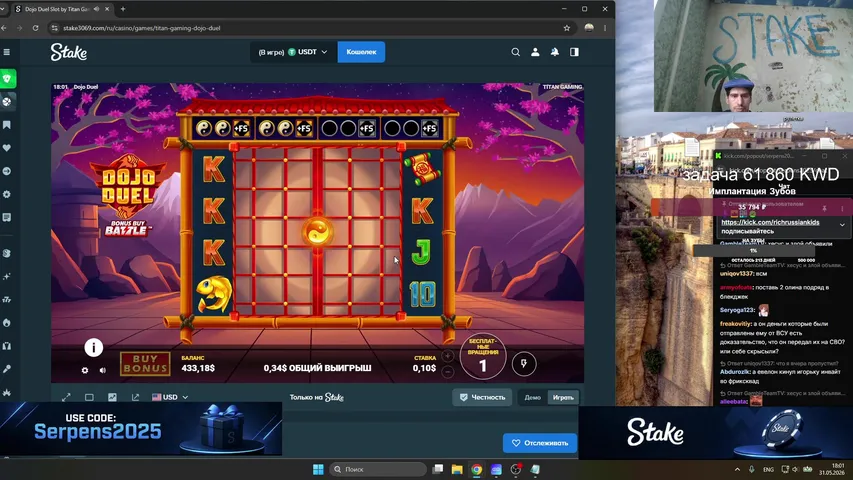Open the USDT currency dropdown

coord(293,52)
